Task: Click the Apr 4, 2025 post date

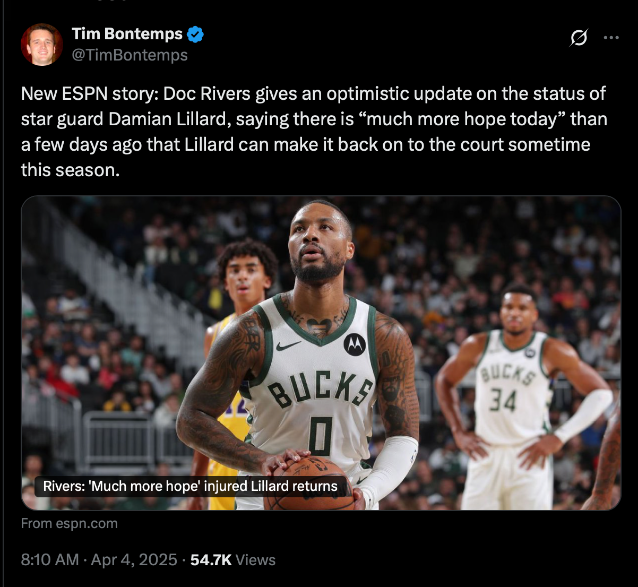Action: (x=134, y=560)
